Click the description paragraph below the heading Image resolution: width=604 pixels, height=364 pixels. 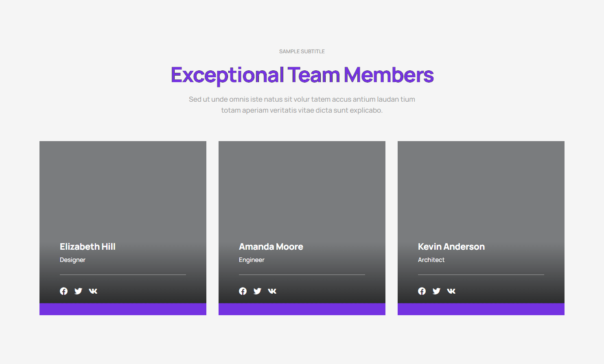click(x=302, y=105)
